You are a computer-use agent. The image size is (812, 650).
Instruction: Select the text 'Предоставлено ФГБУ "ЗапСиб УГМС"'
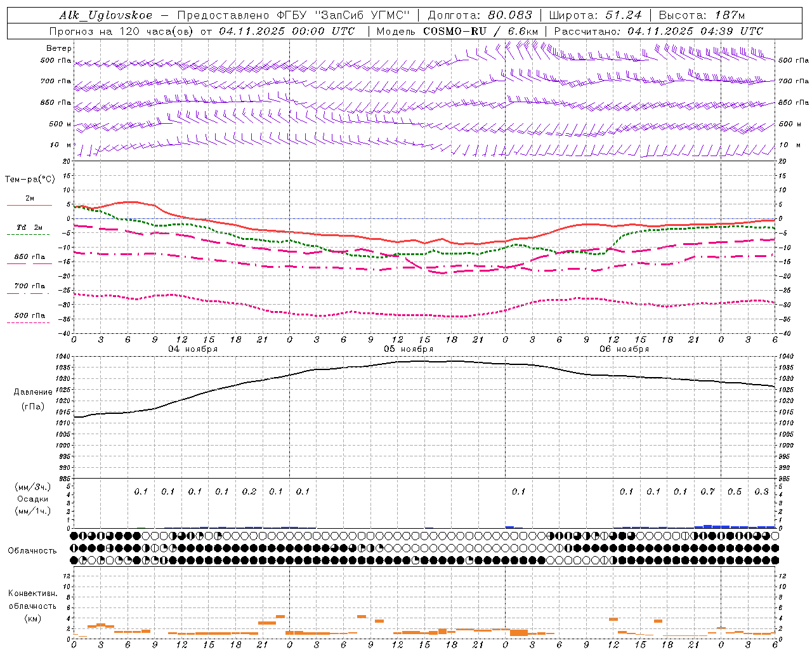coord(294,15)
